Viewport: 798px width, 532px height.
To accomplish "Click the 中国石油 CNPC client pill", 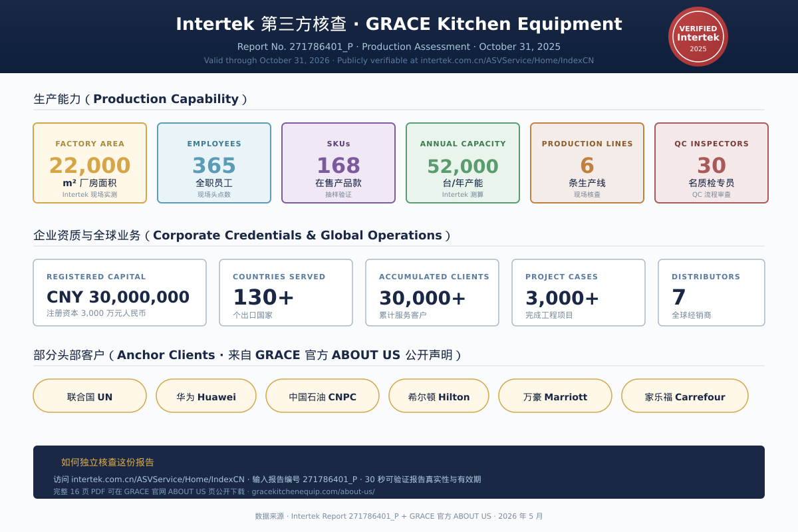I will [323, 396].
